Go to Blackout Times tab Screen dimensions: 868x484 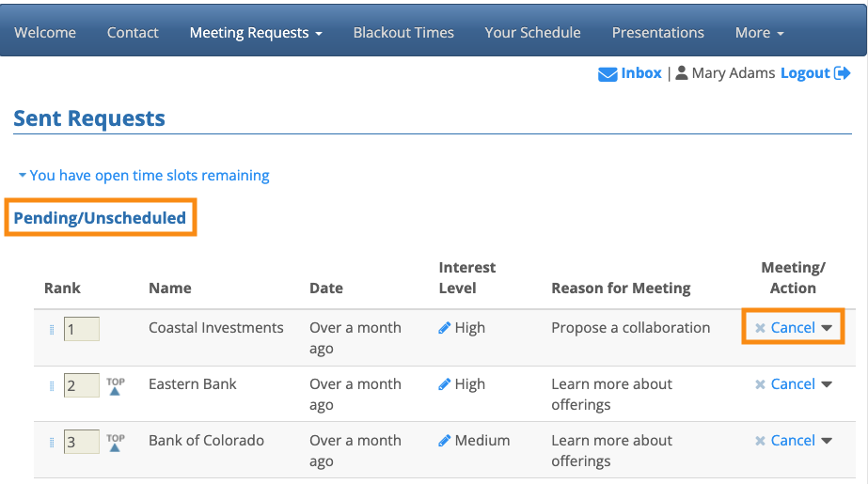tap(403, 33)
